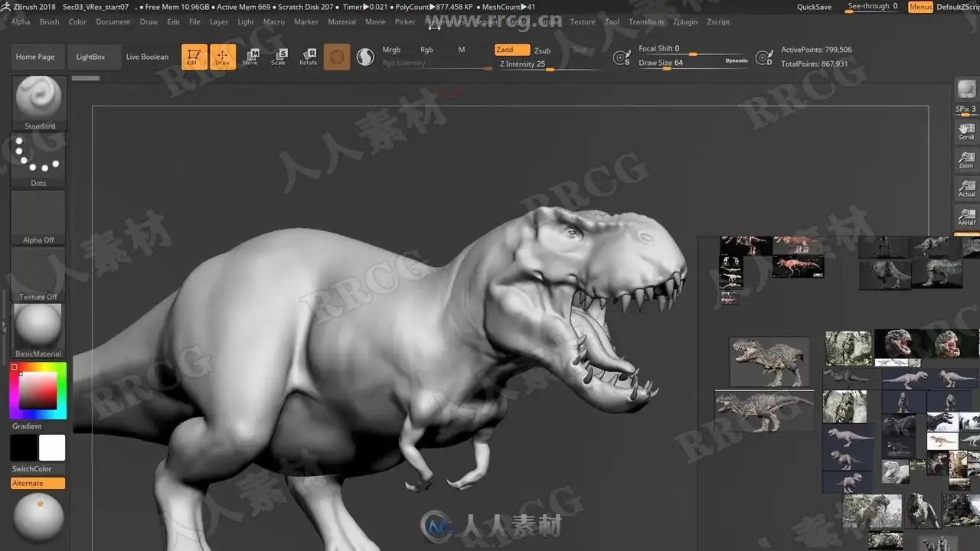
Task: Open the Transform menu
Action: (646, 21)
